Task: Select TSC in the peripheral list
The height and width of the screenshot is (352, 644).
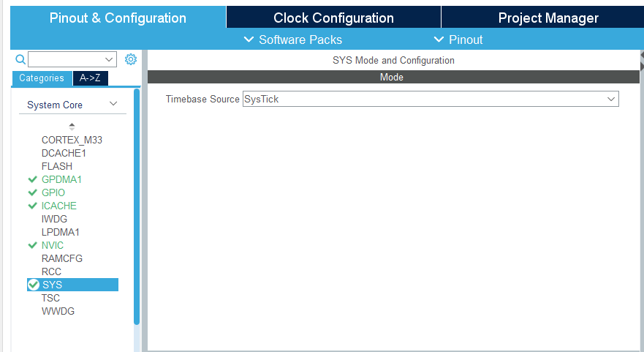Action: (x=50, y=298)
